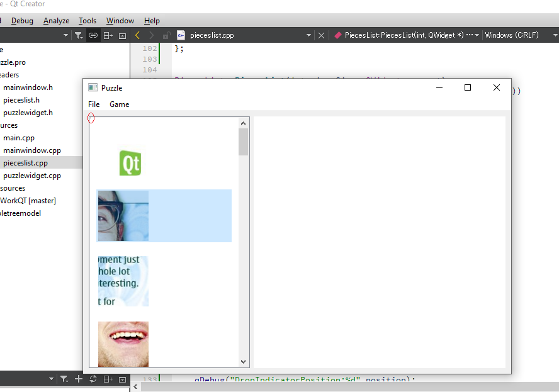Click scroll-up arrow of the pieces list
The height and width of the screenshot is (392, 559).
click(244, 123)
